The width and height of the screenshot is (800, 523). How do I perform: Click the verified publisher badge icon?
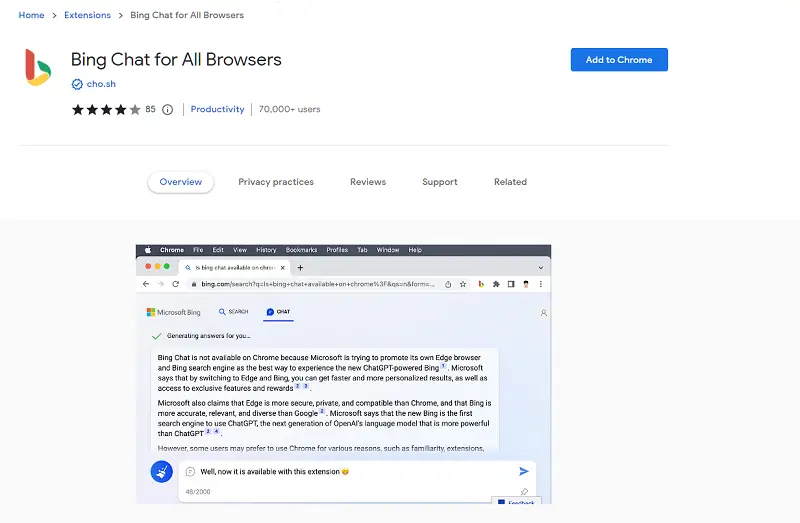pos(77,84)
